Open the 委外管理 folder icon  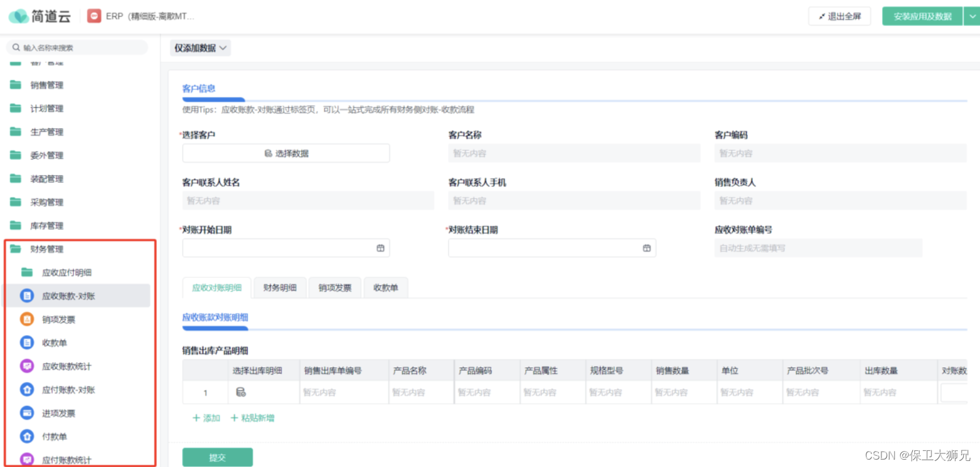[16, 155]
